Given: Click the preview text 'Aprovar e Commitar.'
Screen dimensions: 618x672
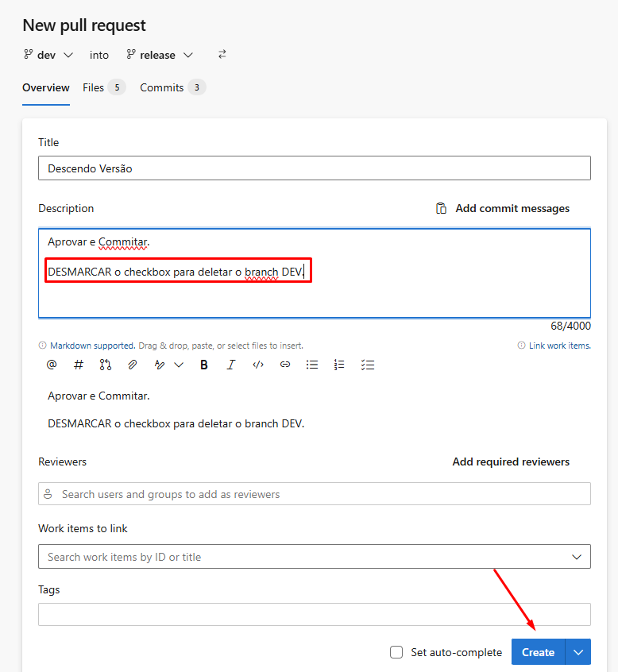Looking at the screenshot, I should [98, 396].
